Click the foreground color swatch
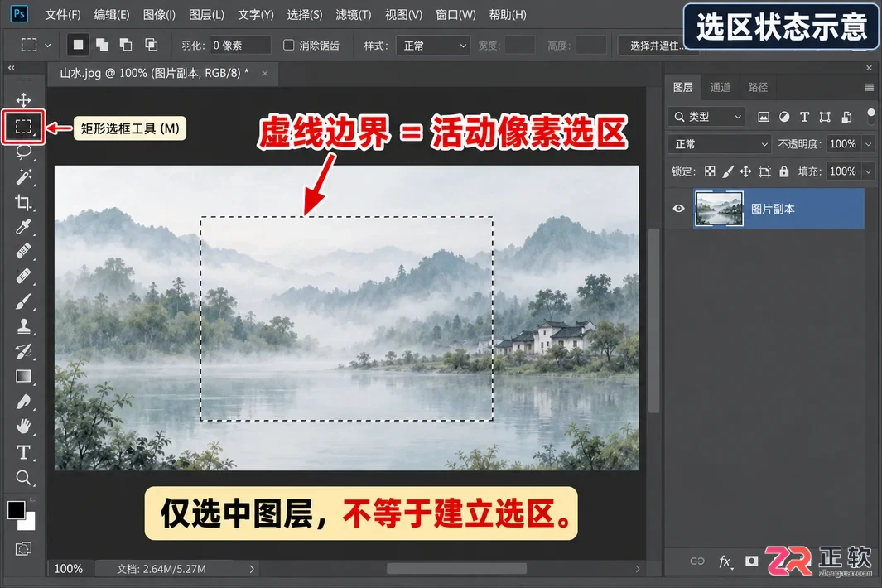882x588 pixels. 16,510
